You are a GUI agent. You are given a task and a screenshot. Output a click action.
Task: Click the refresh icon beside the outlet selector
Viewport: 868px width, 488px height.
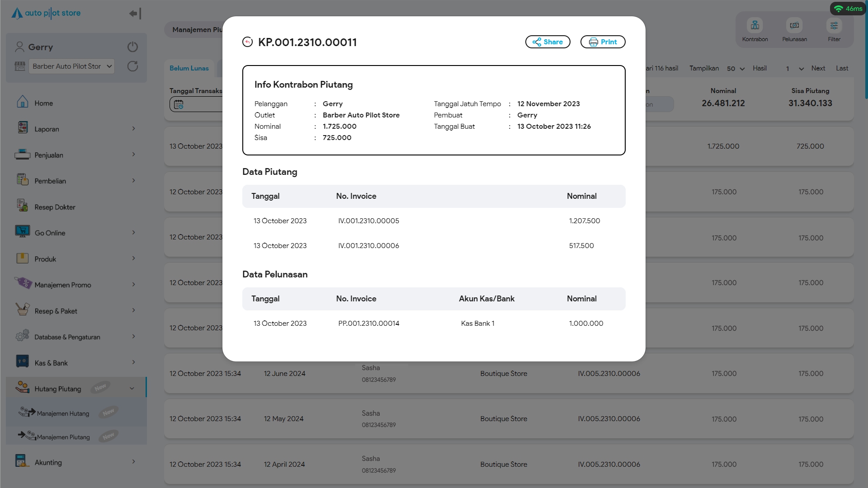(132, 66)
